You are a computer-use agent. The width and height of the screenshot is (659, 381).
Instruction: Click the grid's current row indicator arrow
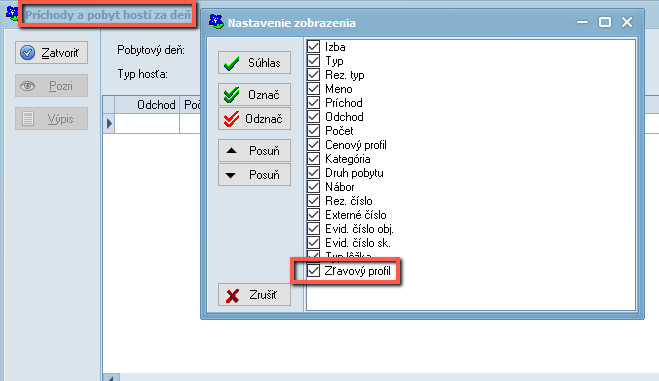pyautogui.click(x=109, y=123)
